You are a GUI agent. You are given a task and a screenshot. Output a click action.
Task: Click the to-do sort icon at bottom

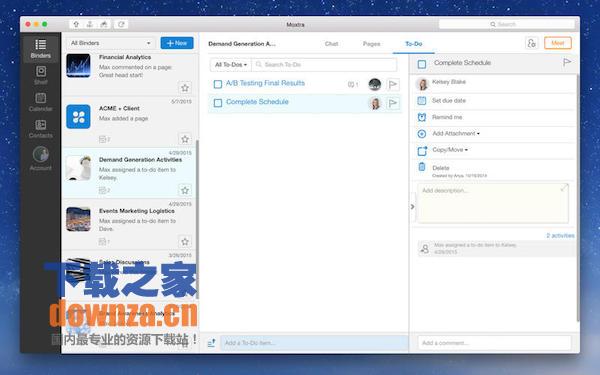coord(211,343)
